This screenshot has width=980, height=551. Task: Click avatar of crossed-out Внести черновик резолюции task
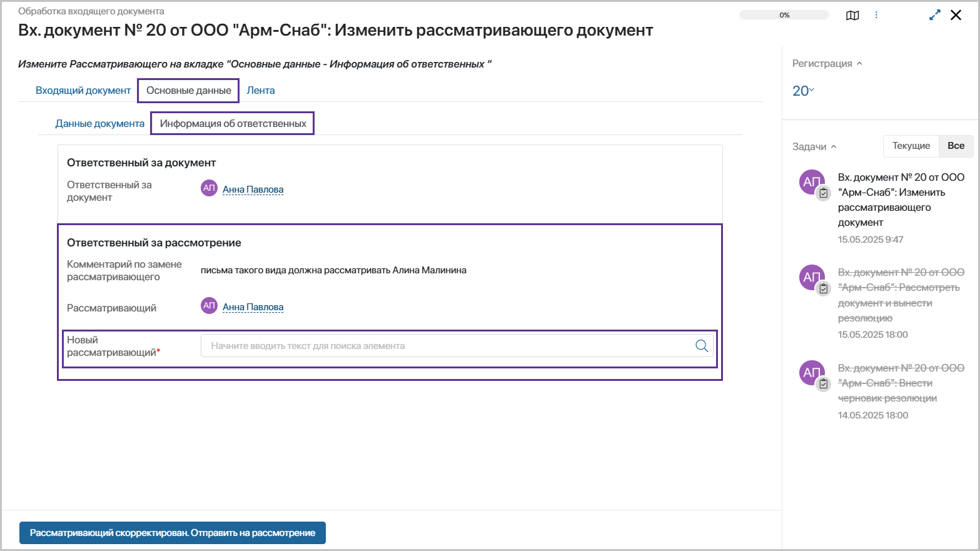tap(812, 373)
